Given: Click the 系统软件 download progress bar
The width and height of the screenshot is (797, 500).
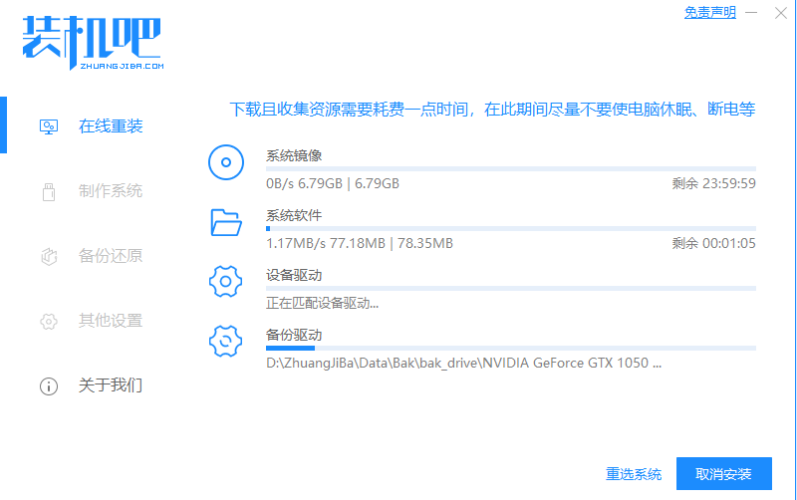Looking at the screenshot, I should 510,229.
